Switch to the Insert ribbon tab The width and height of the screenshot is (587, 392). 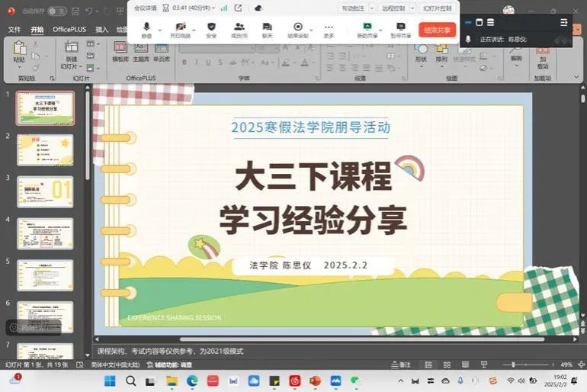click(x=101, y=29)
